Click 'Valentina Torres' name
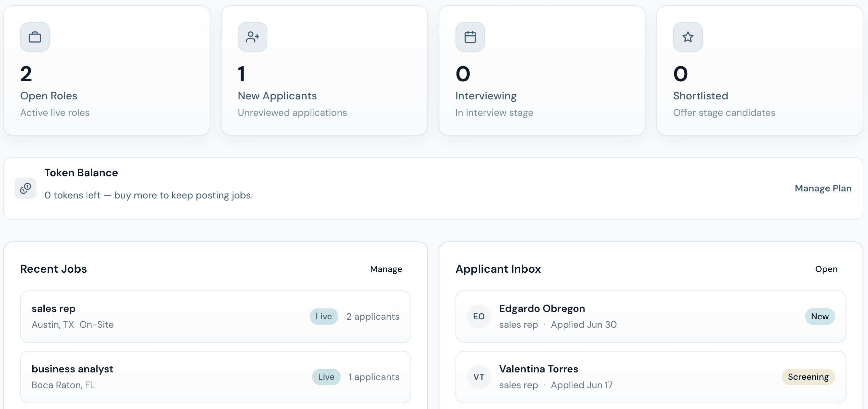The height and width of the screenshot is (409, 868). point(538,369)
